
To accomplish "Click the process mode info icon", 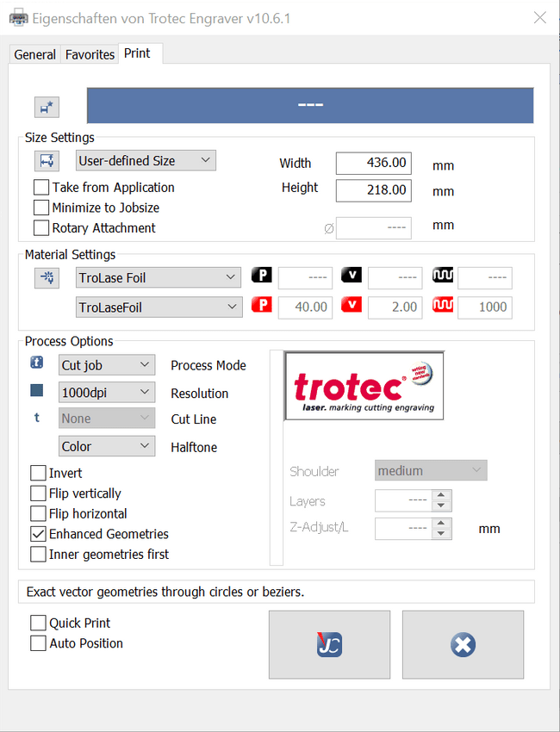I will (x=37, y=364).
